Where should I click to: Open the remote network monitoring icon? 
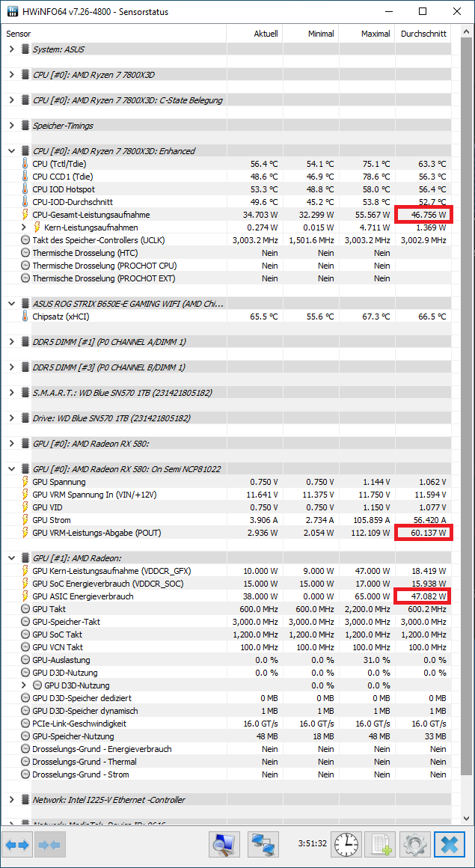263,845
